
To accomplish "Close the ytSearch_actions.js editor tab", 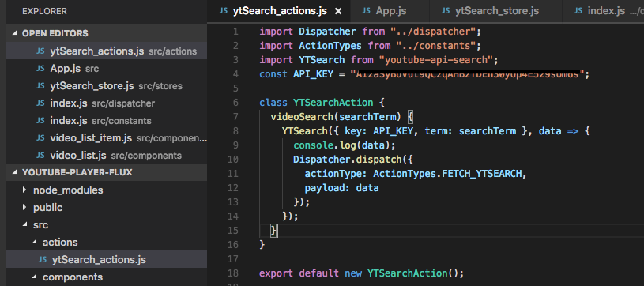I will 338,12.
